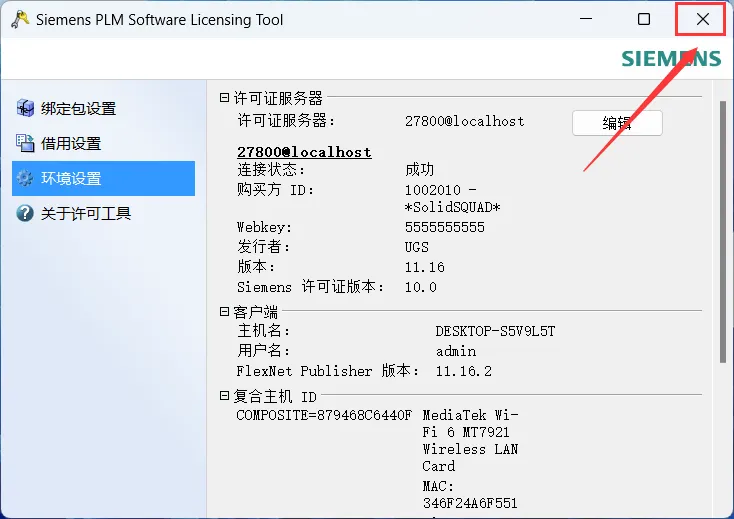Click the bundle settings cube icon
734x519 pixels.
25,108
